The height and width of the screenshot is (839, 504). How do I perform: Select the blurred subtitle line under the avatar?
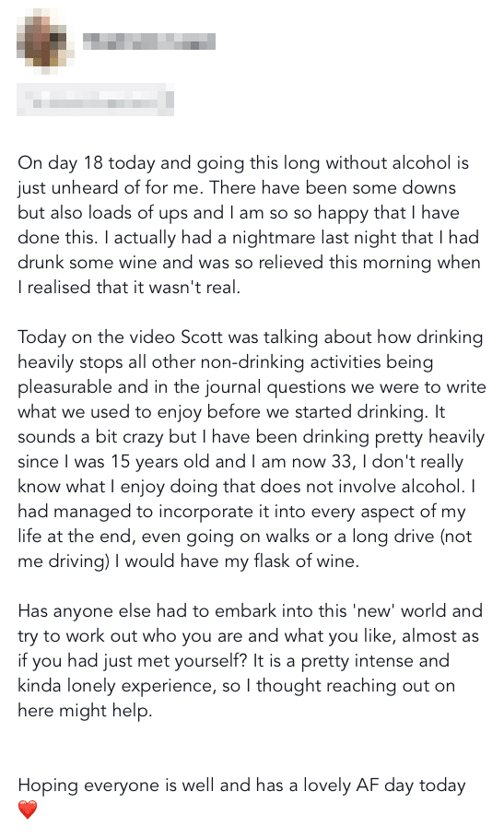95,100
